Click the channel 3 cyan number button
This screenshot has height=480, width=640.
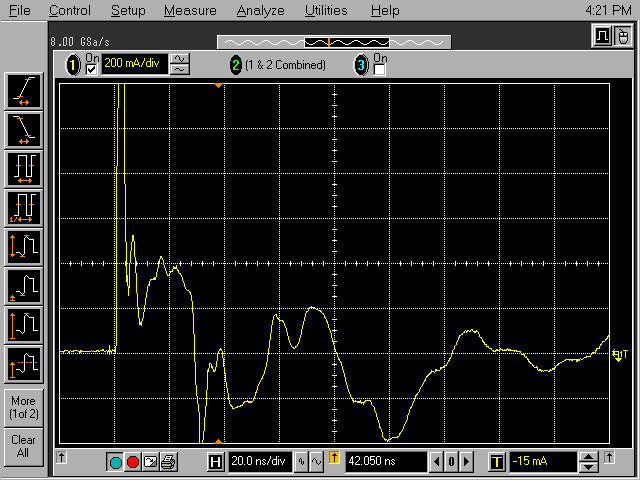360,65
